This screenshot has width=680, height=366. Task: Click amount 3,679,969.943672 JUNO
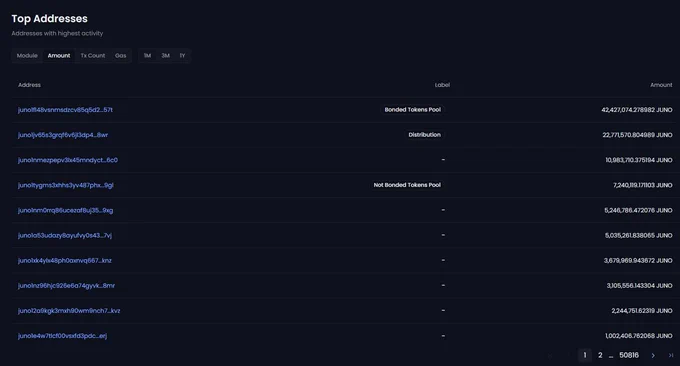pyautogui.click(x=638, y=261)
